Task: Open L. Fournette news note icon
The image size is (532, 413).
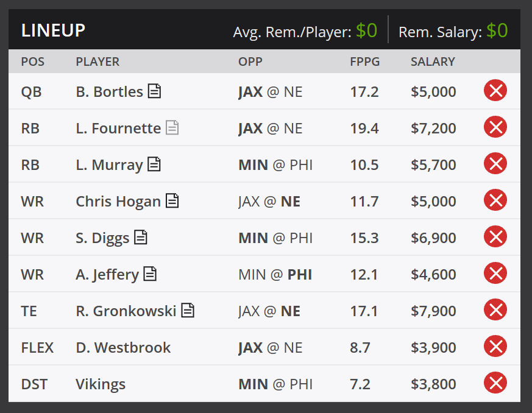Action: (x=172, y=127)
